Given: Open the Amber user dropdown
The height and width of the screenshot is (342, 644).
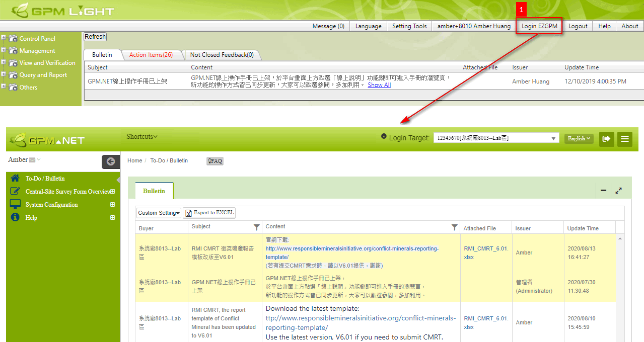Looking at the screenshot, I should tap(24, 160).
